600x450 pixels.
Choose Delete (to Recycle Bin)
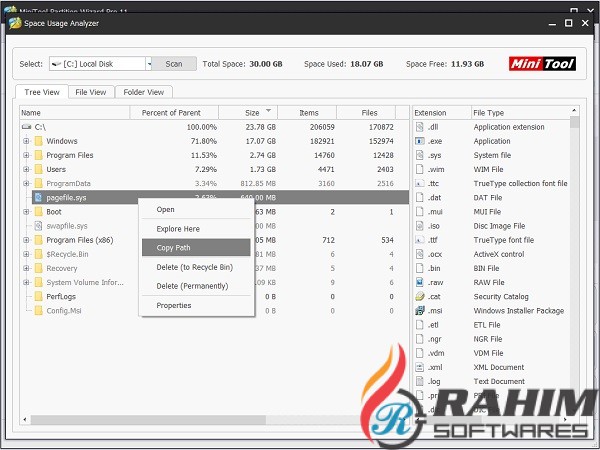pyautogui.click(x=196, y=267)
